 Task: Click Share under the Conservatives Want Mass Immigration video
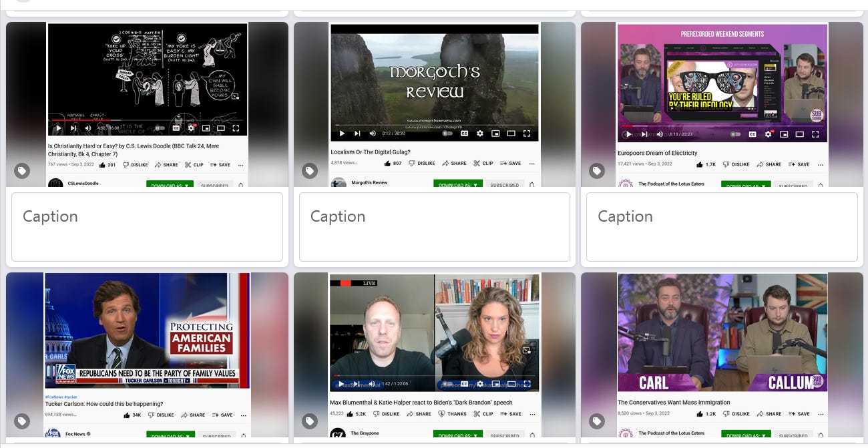click(769, 414)
